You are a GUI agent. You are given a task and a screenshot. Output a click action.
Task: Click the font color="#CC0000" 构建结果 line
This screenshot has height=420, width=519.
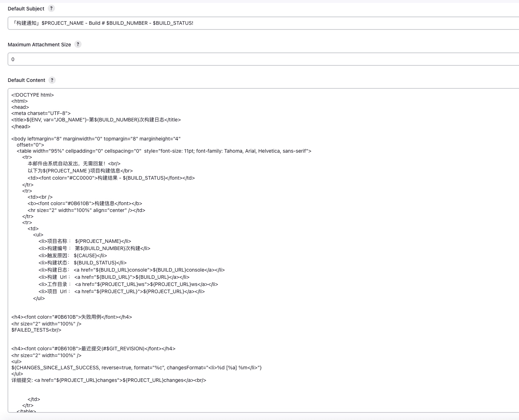pyautogui.click(x=111, y=178)
